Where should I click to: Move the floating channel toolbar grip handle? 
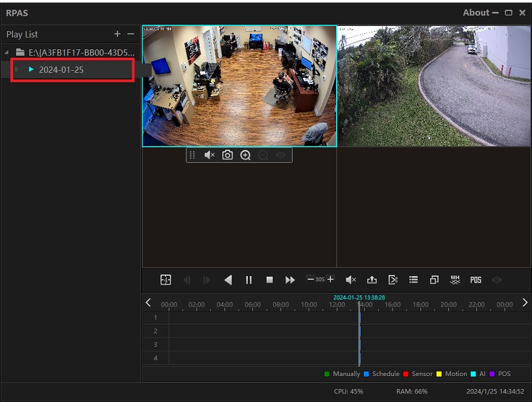click(x=192, y=155)
